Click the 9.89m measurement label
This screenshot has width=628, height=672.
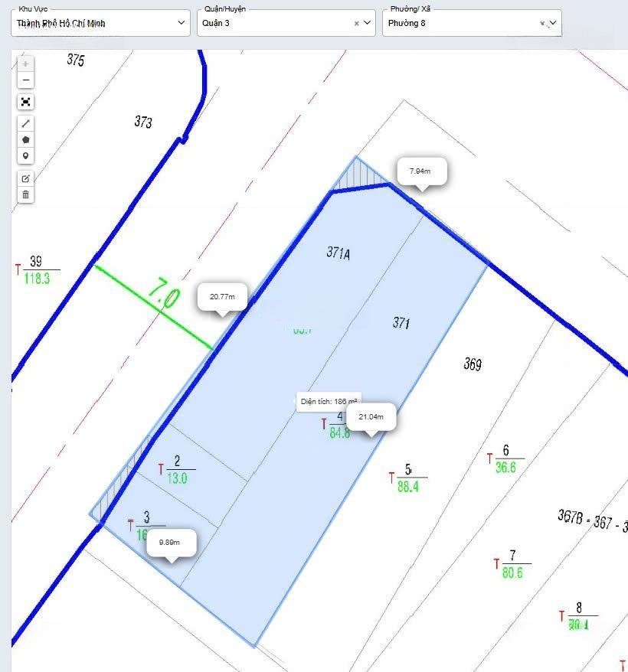171,542
